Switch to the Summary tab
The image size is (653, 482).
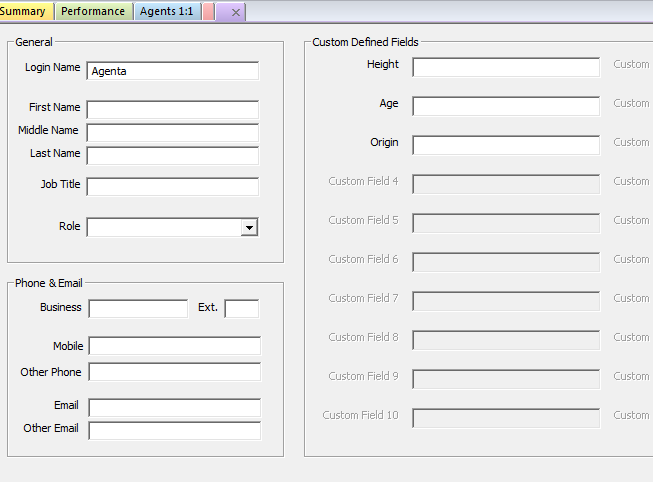(x=25, y=12)
